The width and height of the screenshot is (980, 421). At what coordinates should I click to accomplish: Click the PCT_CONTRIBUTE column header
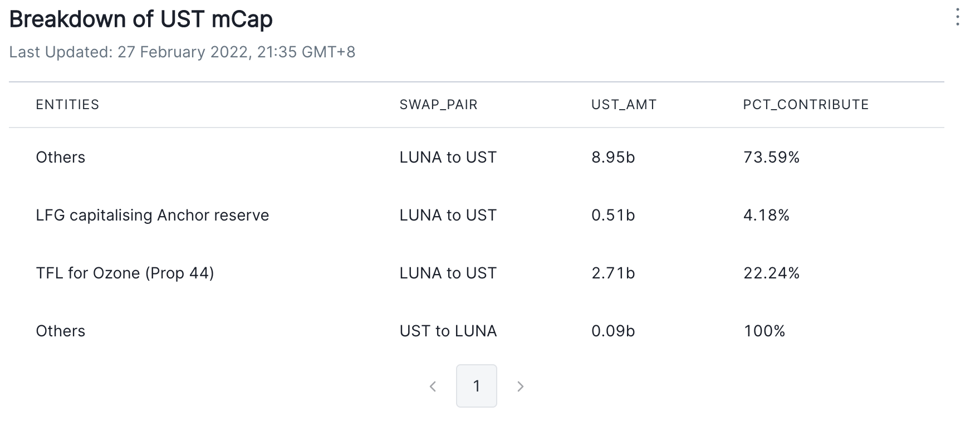[x=806, y=105]
